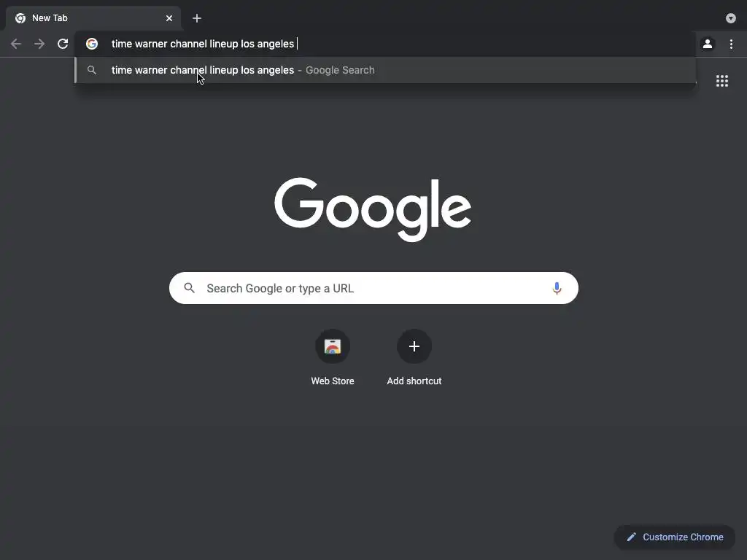Click the Chrome icon on the tab
This screenshot has height=560, width=747.
[20, 18]
